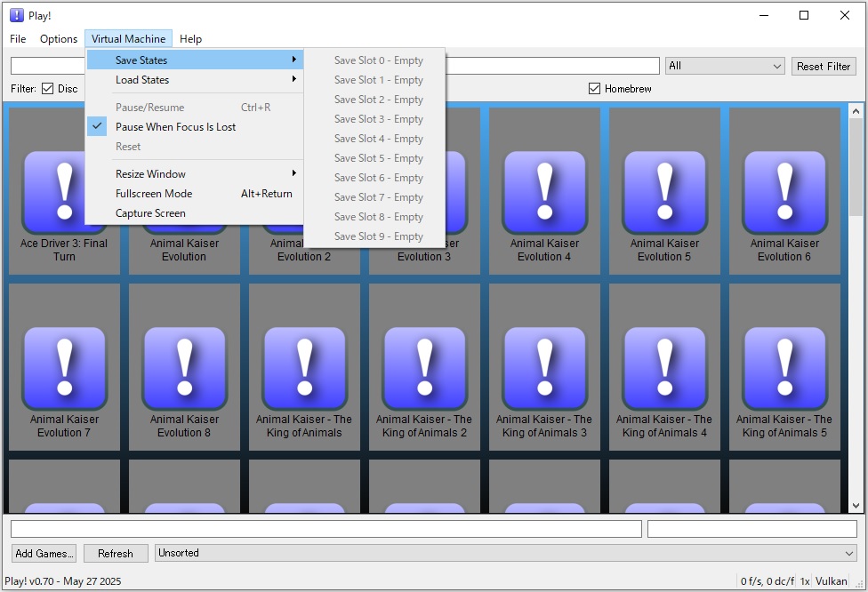Viewport: 868px width, 592px height.
Task: Expand the Save States submenu
Action: point(195,60)
